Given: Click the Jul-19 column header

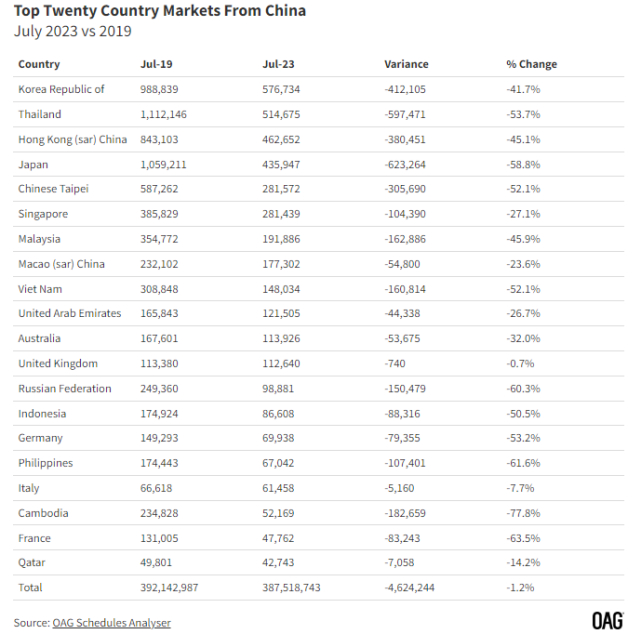Looking at the screenshot, I should [155, 64].
